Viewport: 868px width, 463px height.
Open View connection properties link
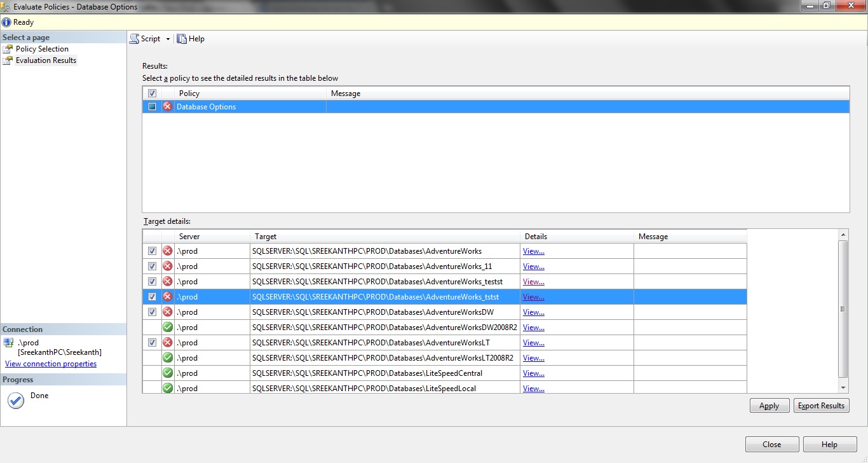[x=51, y=364]
